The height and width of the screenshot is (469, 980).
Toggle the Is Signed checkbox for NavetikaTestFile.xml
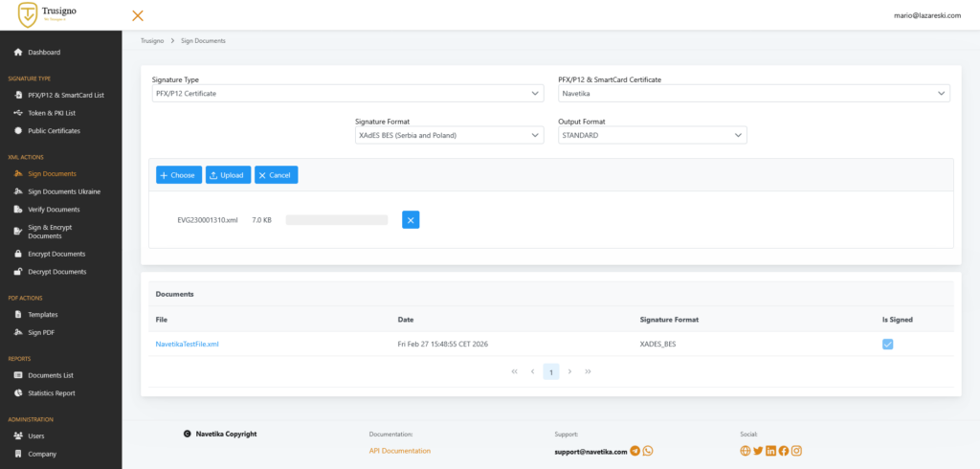(887, 344)
